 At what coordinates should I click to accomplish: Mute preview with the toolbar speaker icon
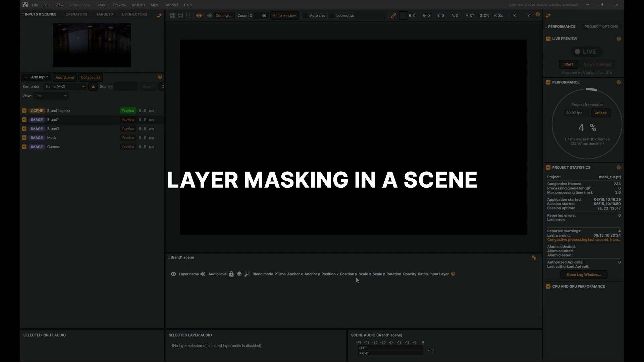pos(209,15)
